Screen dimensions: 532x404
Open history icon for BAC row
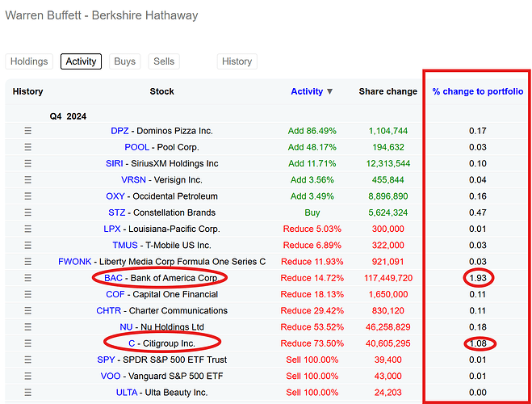pyautogui.click(x=27, y=278)
